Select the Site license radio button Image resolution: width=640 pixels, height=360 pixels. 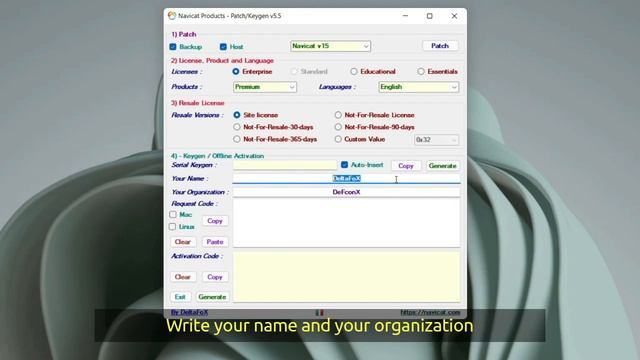(x=237, y=115)
